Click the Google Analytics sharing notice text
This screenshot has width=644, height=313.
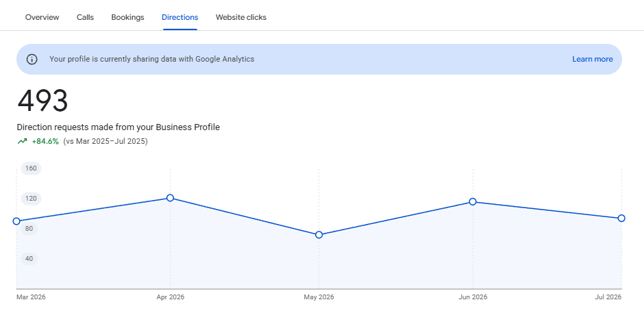tap(152, 59)
